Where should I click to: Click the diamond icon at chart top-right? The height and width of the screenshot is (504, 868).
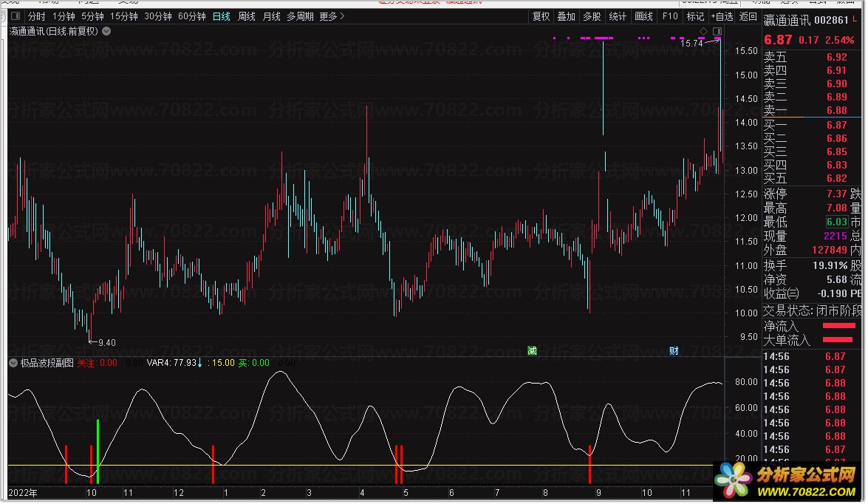(x=703, y=31)
